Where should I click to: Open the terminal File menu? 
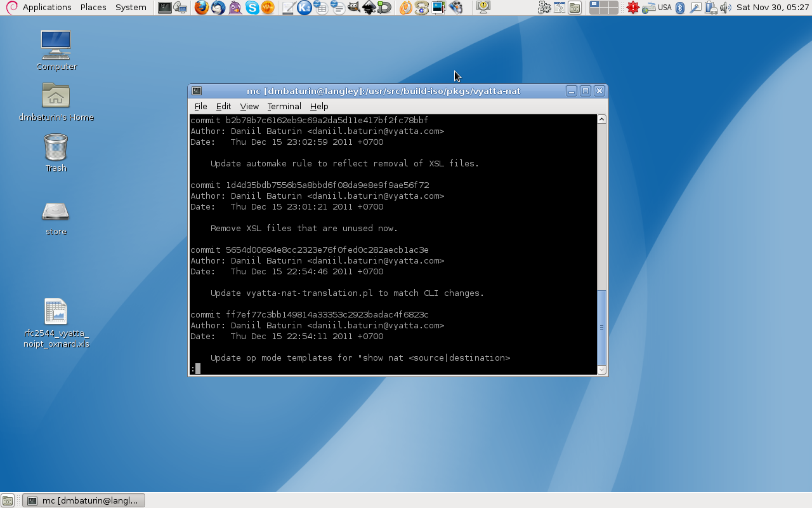[x=200, y=106]
